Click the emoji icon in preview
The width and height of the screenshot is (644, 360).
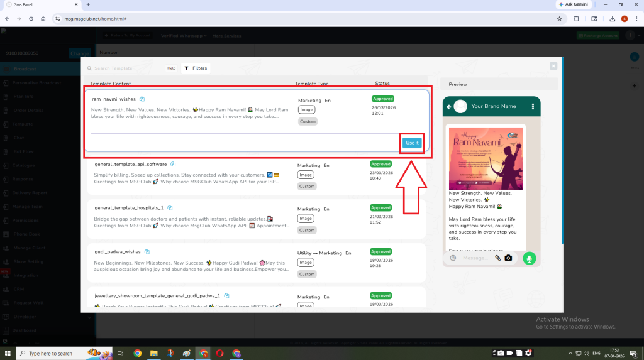pos(453,258)
